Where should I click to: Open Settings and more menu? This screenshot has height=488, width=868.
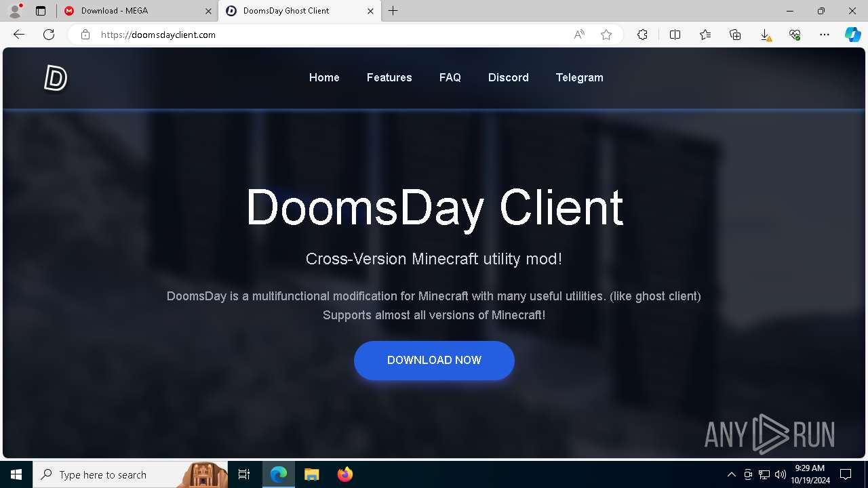tap(825, 35)
